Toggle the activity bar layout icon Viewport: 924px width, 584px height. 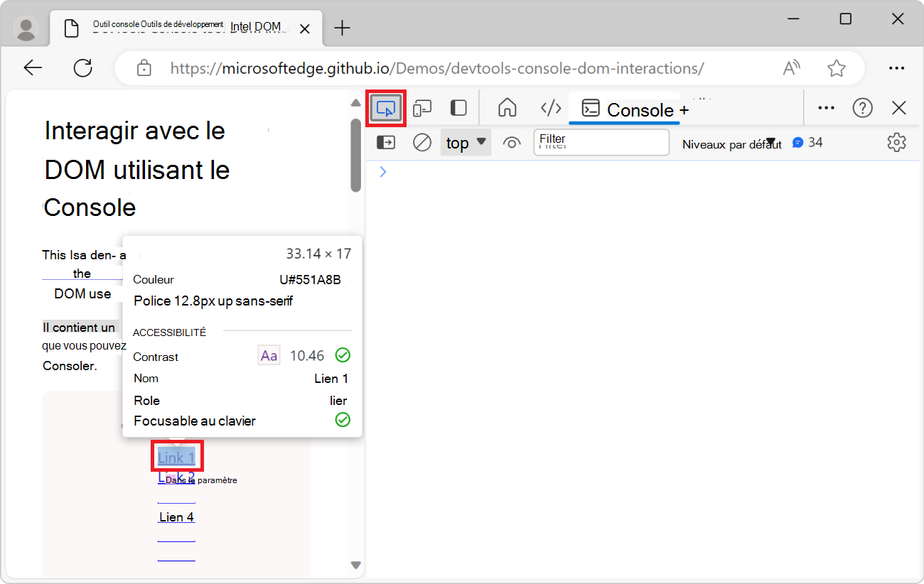point(458,107)
